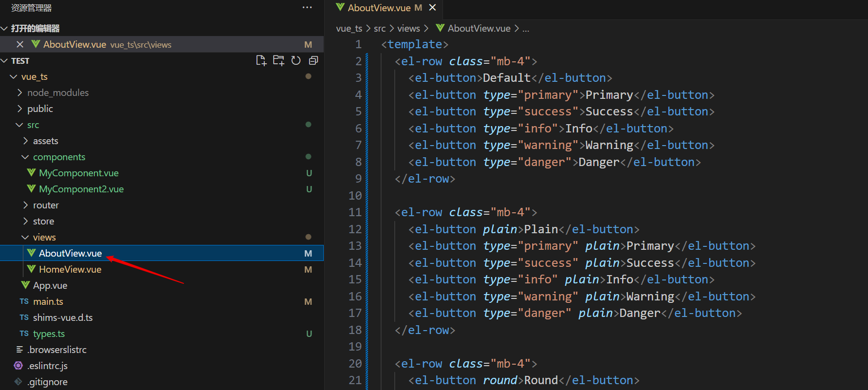Image resolution: width=868 pixels, height=390 pixels.
Task: Close AboutView.vue in open editors list
Action: coord(20,44)
